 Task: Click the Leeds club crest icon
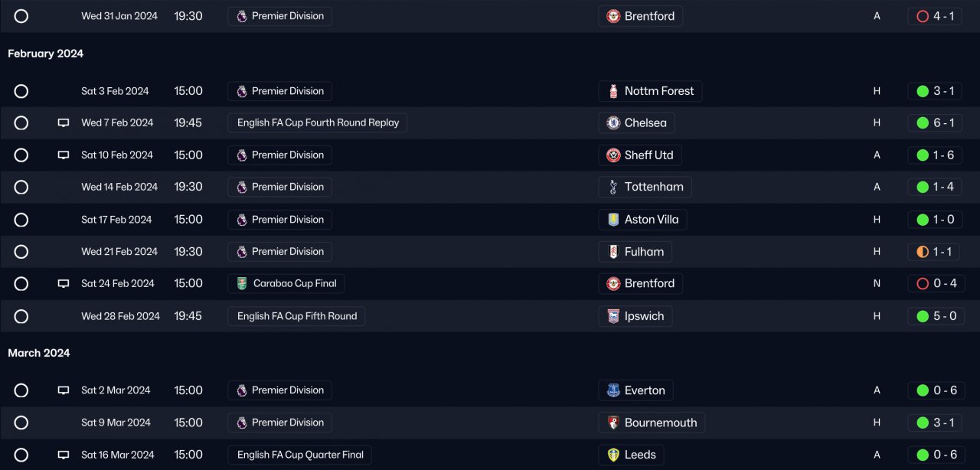pyautogui.click(x=613, y=455)
